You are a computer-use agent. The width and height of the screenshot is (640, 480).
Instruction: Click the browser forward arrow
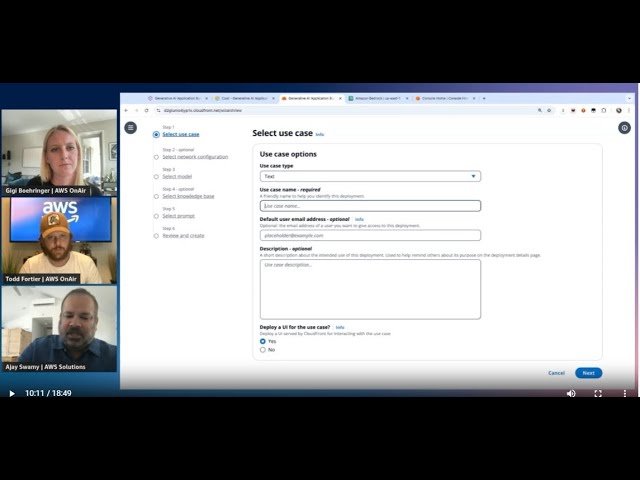136,110
